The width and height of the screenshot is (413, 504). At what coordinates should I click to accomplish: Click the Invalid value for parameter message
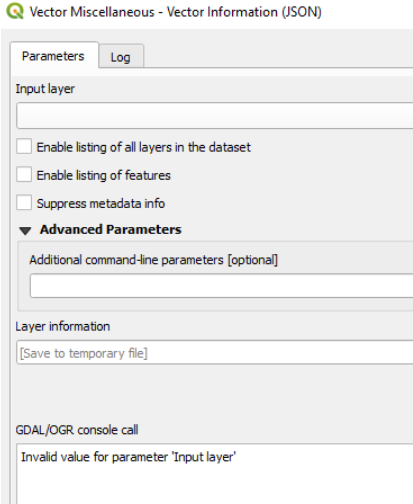click(129, 457)
